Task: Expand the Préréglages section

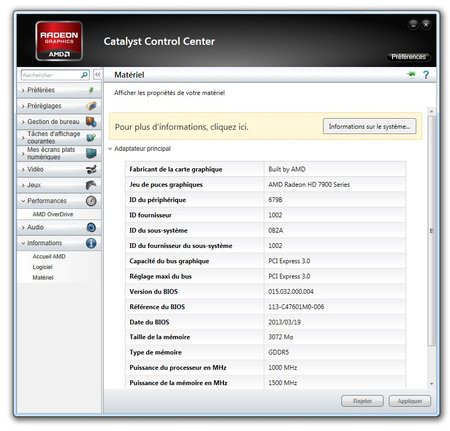Action: [23, 106]
